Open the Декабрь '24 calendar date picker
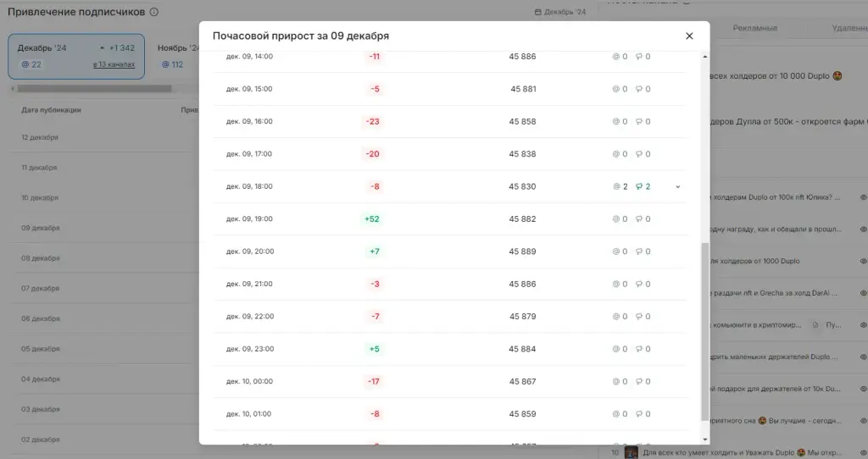Image resolution: width=868 pixels, height=459 pixels. coord(559,12)
